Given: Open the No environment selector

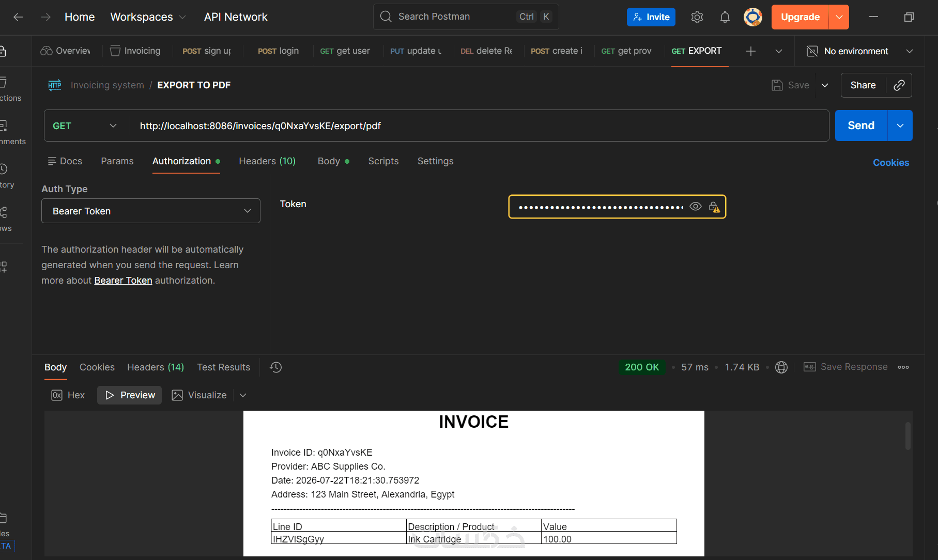Looking at the screenshot, I should click(860, 51).
